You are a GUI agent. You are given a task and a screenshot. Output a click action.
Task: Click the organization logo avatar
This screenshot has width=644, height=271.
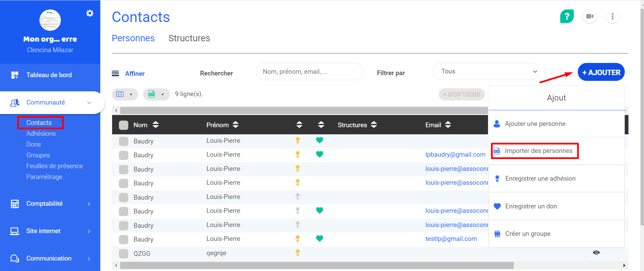tap(50, 20)
